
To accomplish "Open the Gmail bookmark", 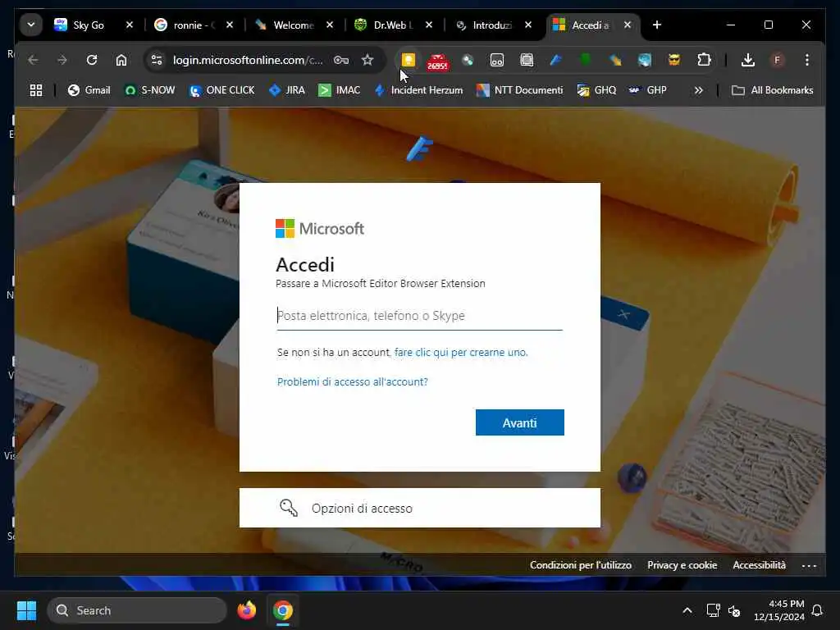I will coord(89,90).
